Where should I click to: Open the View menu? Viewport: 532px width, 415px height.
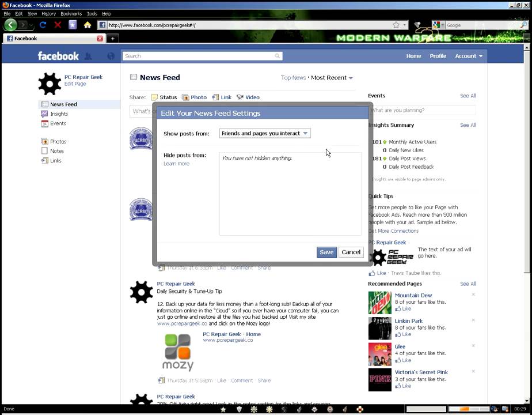(32, 14)
